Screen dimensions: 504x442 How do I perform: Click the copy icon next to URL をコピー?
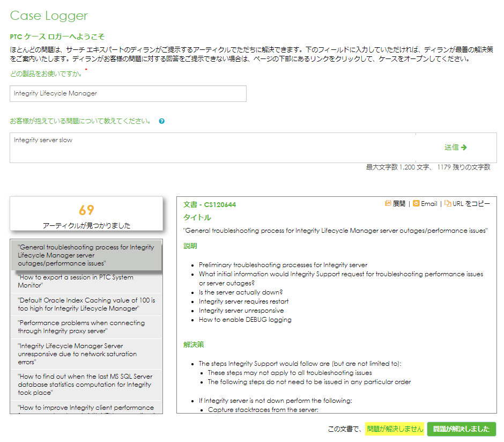[x=449, y=203]
